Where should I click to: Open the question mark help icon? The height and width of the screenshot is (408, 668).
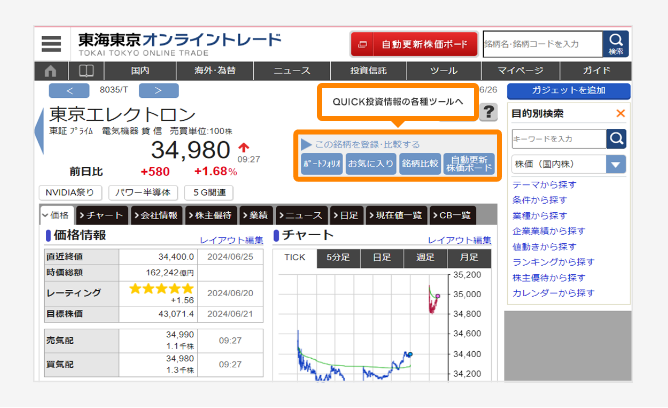click(x=489, y=112)
